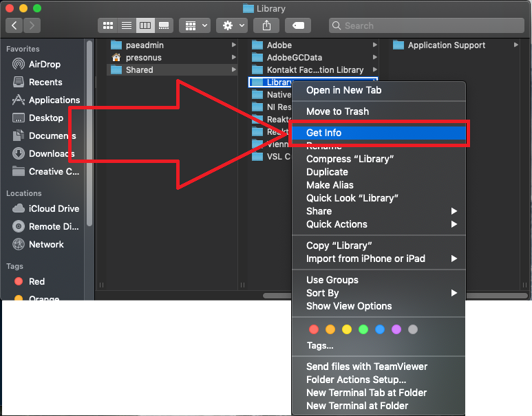The image size is (532, 416).
Task: Click the Share toolbar button
Action: click(266, 25)
